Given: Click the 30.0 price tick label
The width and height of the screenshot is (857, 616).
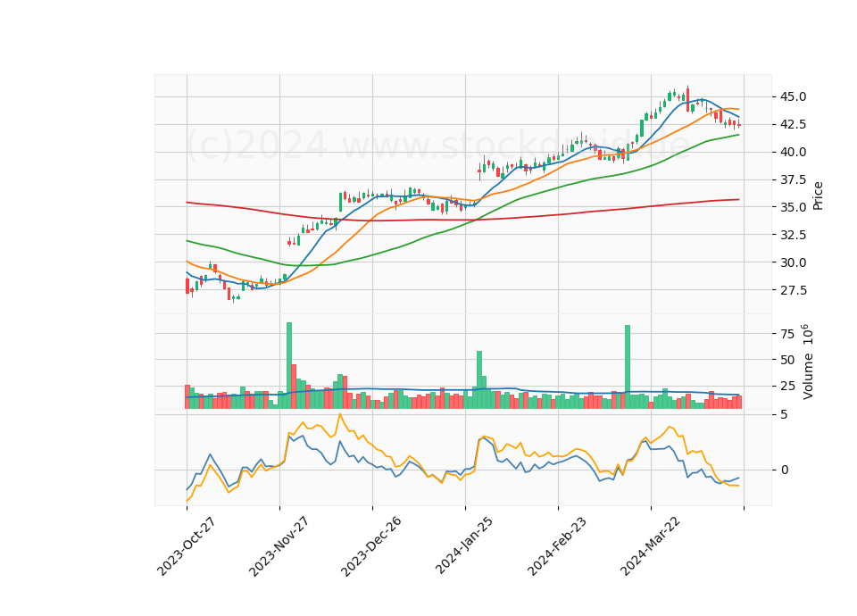Looking at the screenshot, I should pos(793,262).
